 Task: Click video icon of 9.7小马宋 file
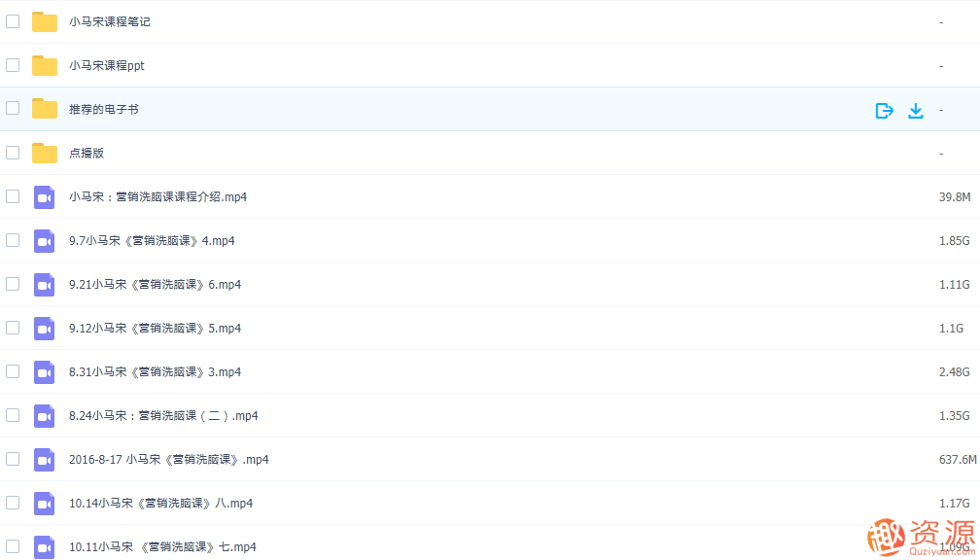tap(45, 241)
